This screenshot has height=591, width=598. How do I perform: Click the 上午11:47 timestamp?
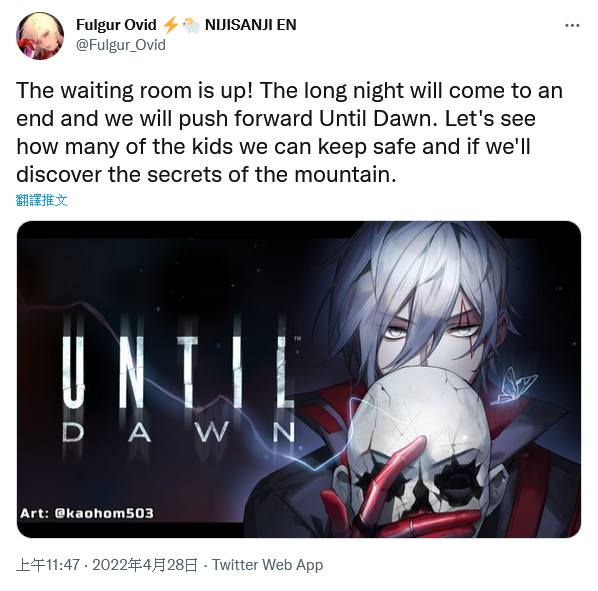click(48, 565)
